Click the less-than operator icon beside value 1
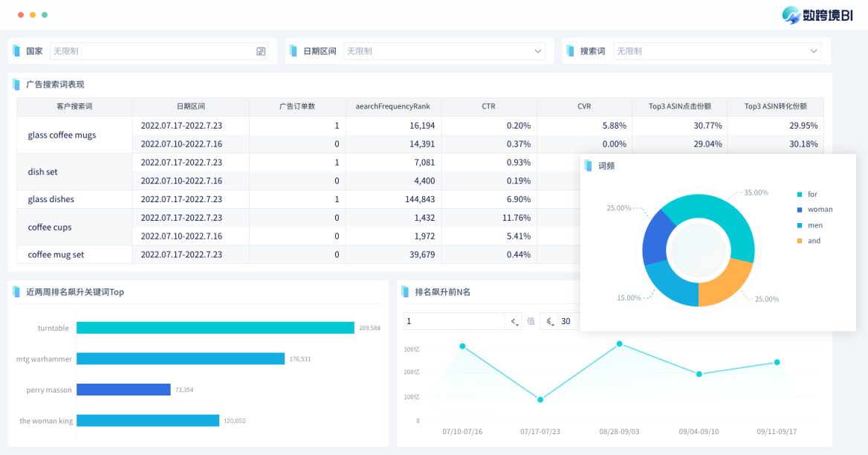Viewport: 868px width, 455px height. (514, 321)
